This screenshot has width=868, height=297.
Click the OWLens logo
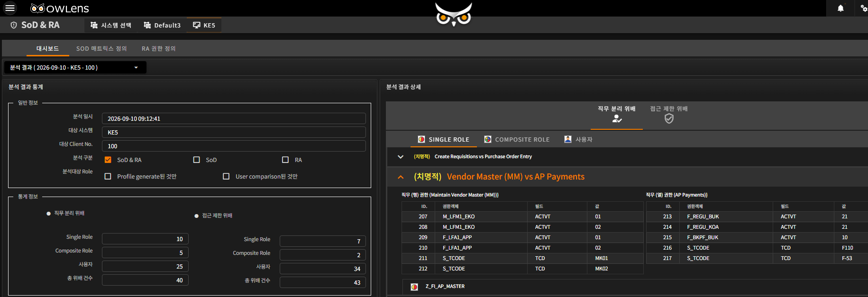(x=60, y=9)
